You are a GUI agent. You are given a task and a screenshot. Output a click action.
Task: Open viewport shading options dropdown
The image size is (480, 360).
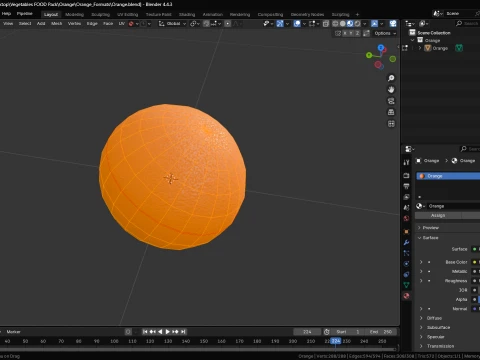364,24
